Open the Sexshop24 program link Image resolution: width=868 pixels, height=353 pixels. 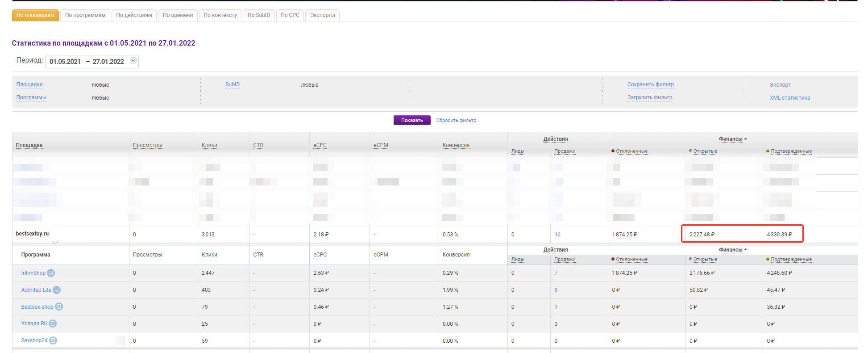[x=34, y=340]
